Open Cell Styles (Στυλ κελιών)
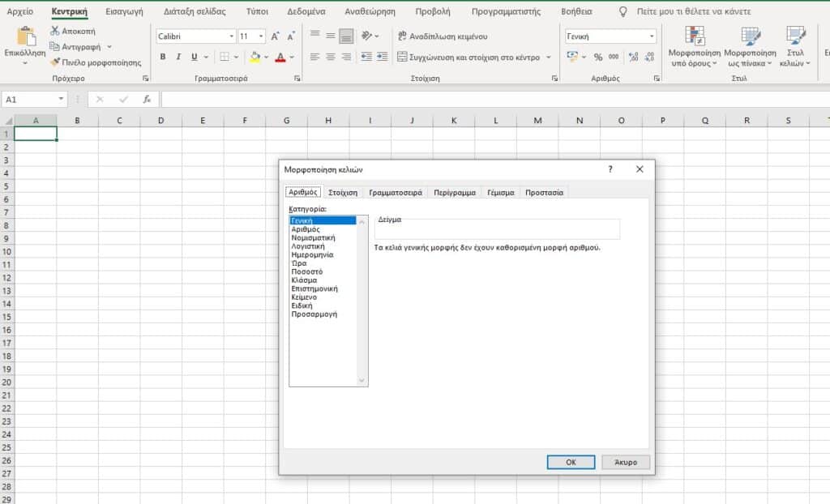This screenshot has width=830, height=504. (x=795, y=46)
